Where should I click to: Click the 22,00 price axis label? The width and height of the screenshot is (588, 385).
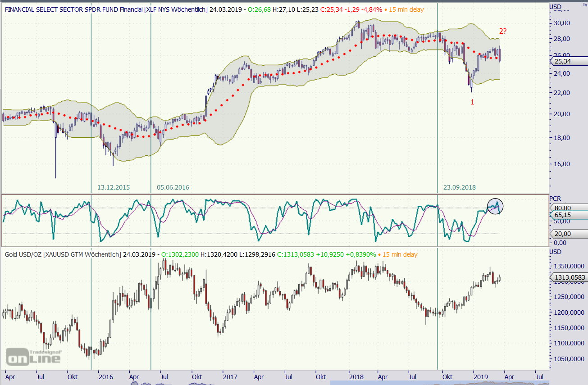click(562, 93)
